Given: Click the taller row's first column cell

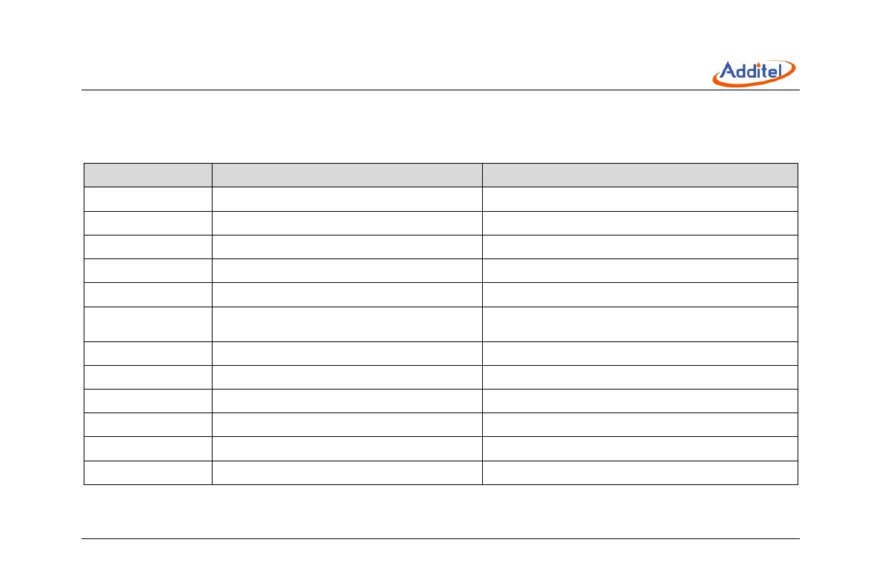Looking at the screenshot, I should pos(147,324).
